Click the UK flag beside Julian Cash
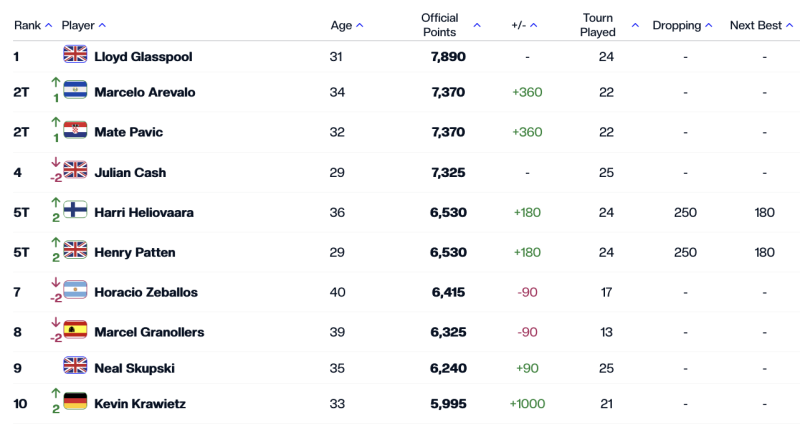This screenshot has width=800, height=430. 75,171
